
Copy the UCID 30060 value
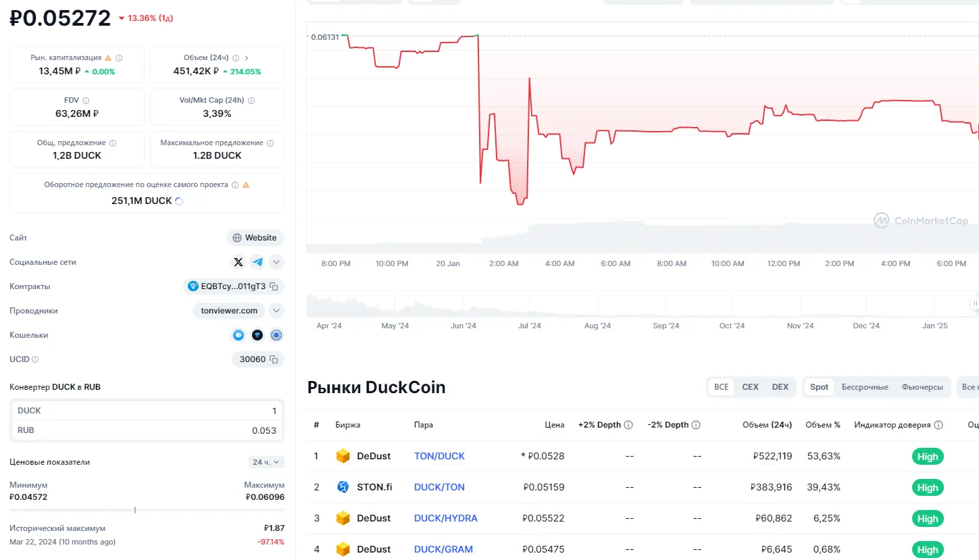274,359
